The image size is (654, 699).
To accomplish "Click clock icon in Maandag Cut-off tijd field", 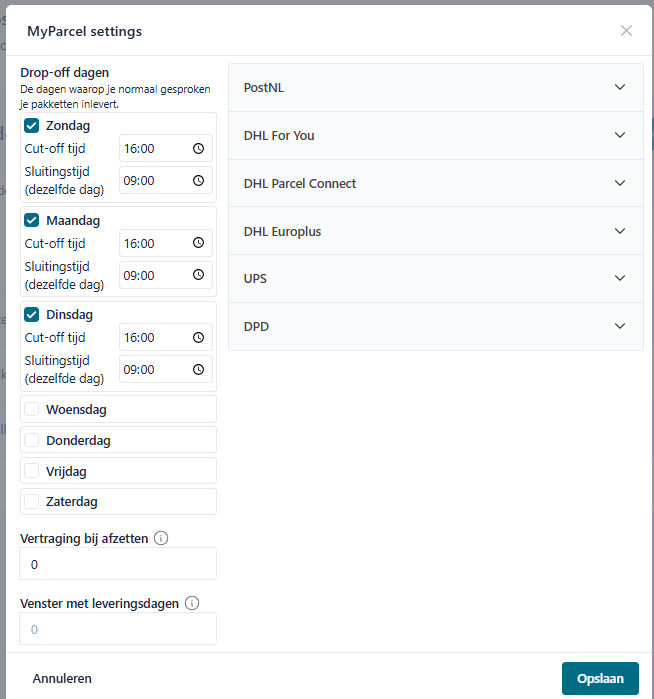I will pyautogui.click(x=198, y=243).
